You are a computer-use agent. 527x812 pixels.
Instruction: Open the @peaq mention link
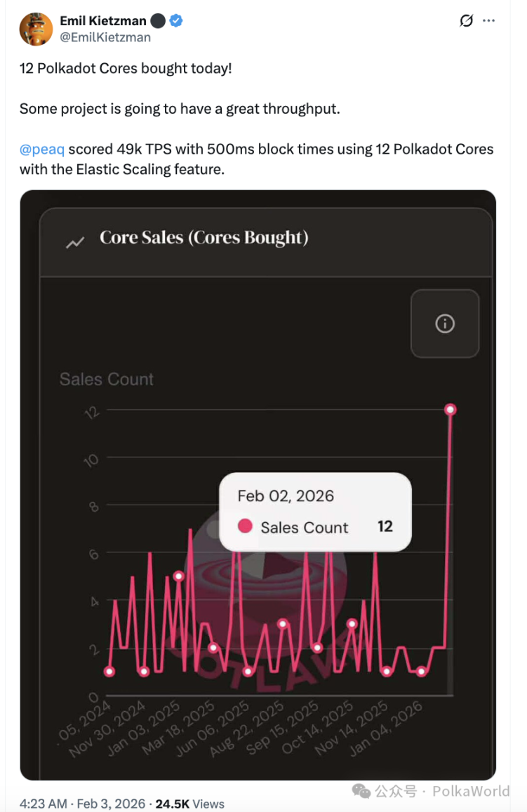coord(42,149)
